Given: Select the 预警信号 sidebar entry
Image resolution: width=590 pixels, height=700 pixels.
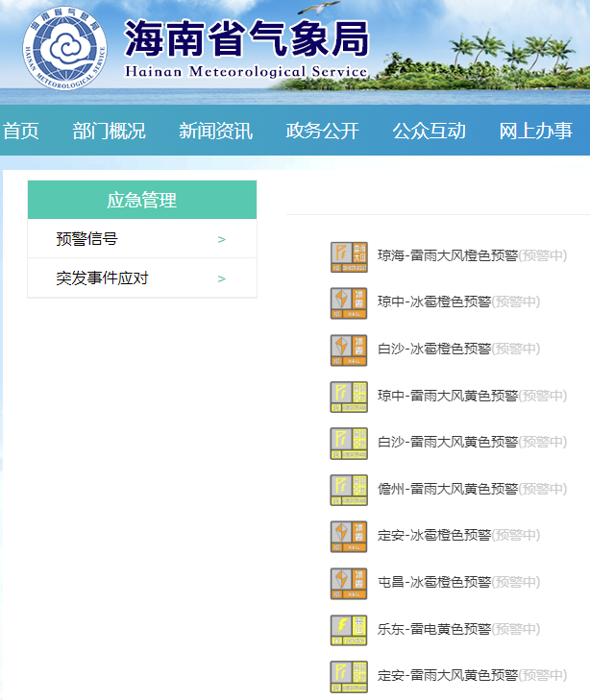Looking at the screenshot, I should pyautogui.click(x=142, y=238).
